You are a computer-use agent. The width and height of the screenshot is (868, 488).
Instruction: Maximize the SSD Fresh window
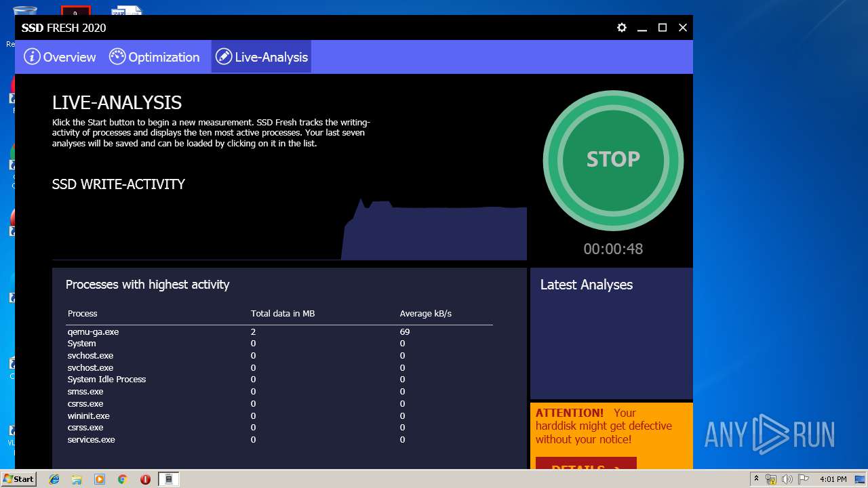pyautogui.click(x=663, y=28)
